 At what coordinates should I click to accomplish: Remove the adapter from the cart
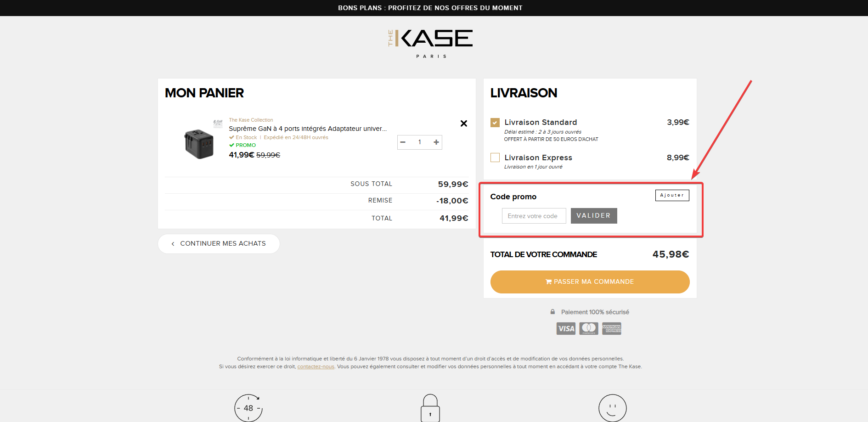(x=464, y=124)
